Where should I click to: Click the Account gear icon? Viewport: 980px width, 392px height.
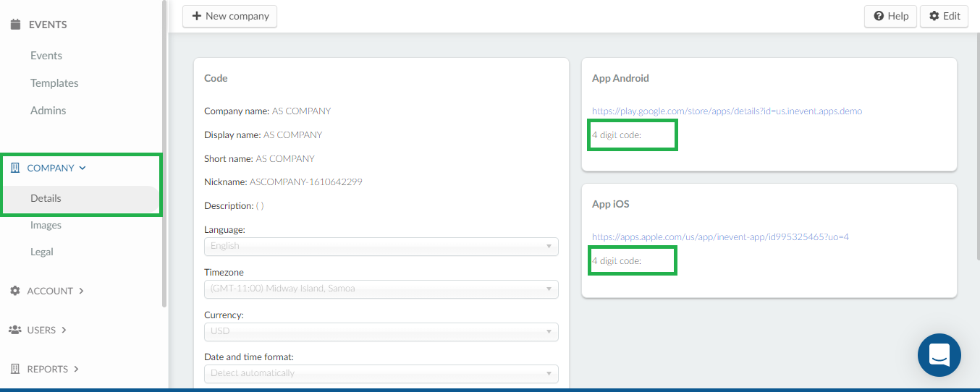pos(15,291)
